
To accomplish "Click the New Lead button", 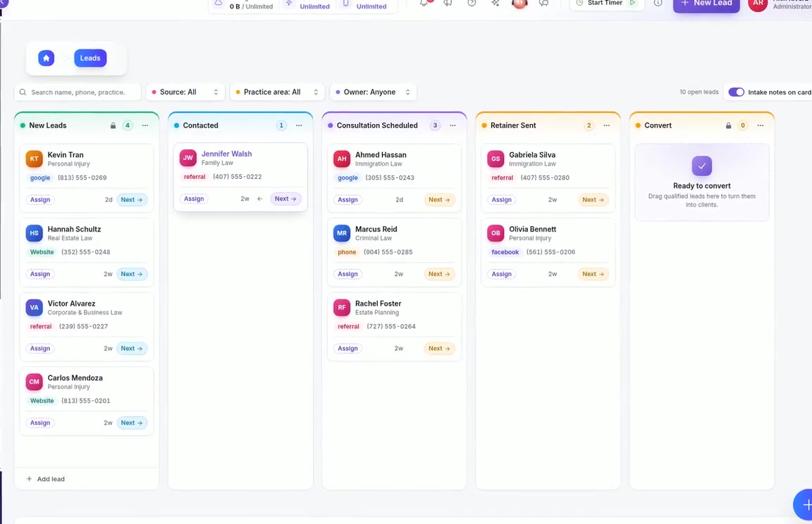I will 706,4.
